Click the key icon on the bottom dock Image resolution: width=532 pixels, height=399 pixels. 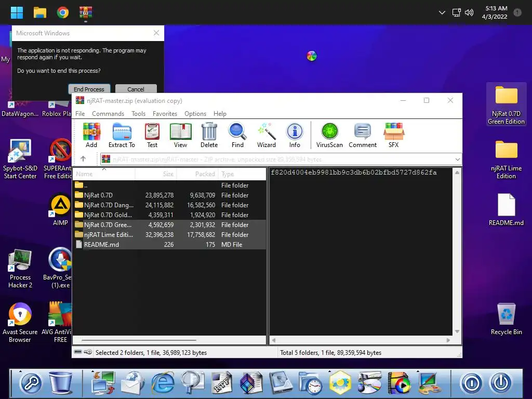[31, 383]
